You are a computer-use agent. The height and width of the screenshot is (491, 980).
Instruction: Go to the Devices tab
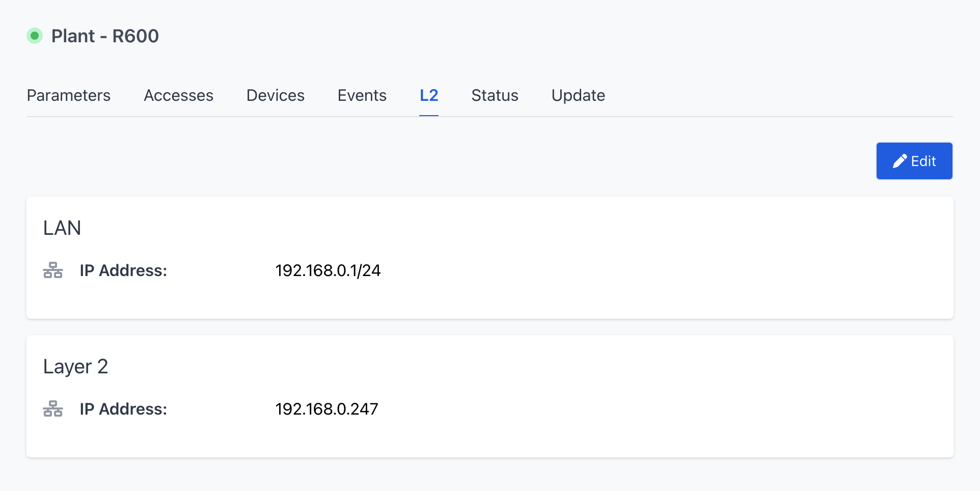click(x=276, y=95)
